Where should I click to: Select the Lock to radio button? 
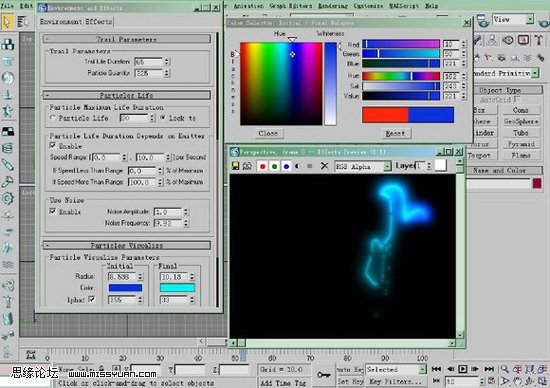tap(162, 118)
